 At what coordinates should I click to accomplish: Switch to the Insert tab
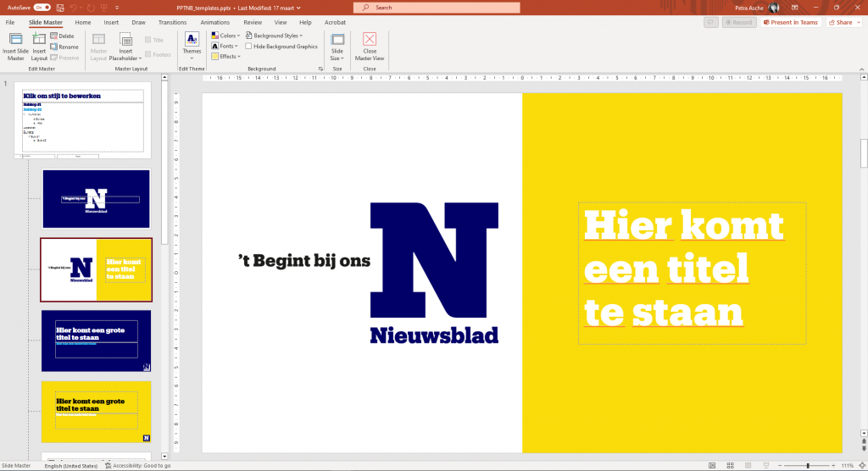(111, 22)
